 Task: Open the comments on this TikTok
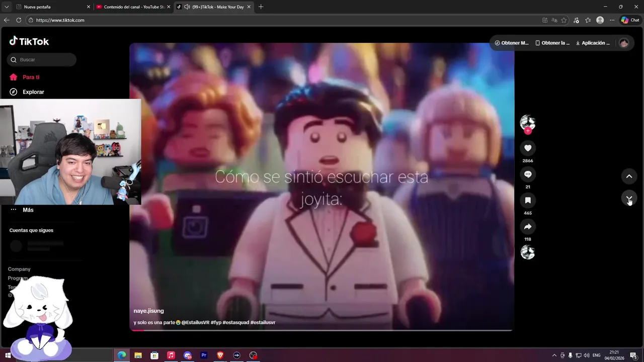pos(528,174)
